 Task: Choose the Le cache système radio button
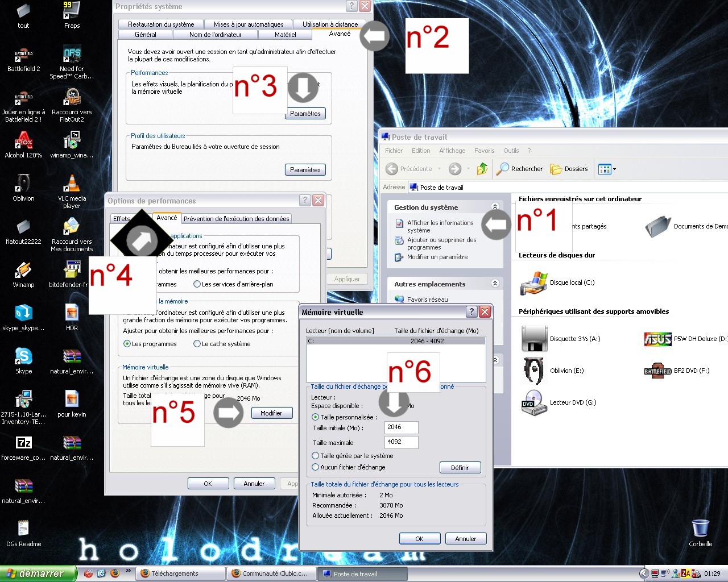point(197,344)
